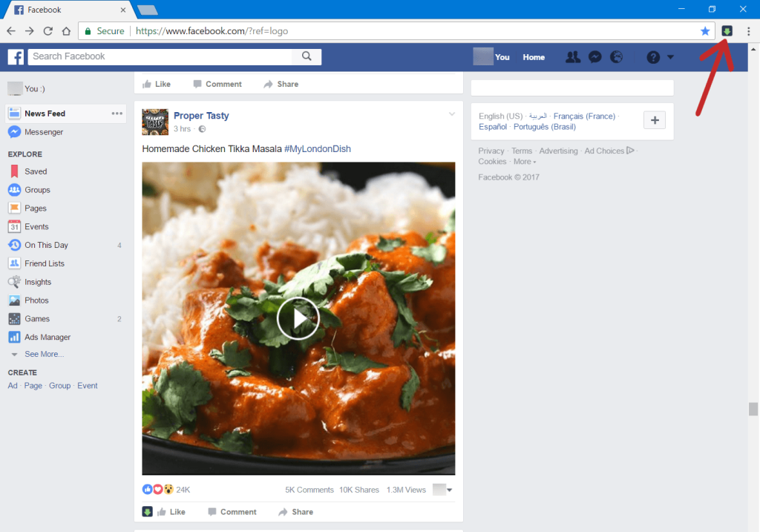Click the Facebook logo in the corner
This screenshot has height=532, width=760.
15,56
